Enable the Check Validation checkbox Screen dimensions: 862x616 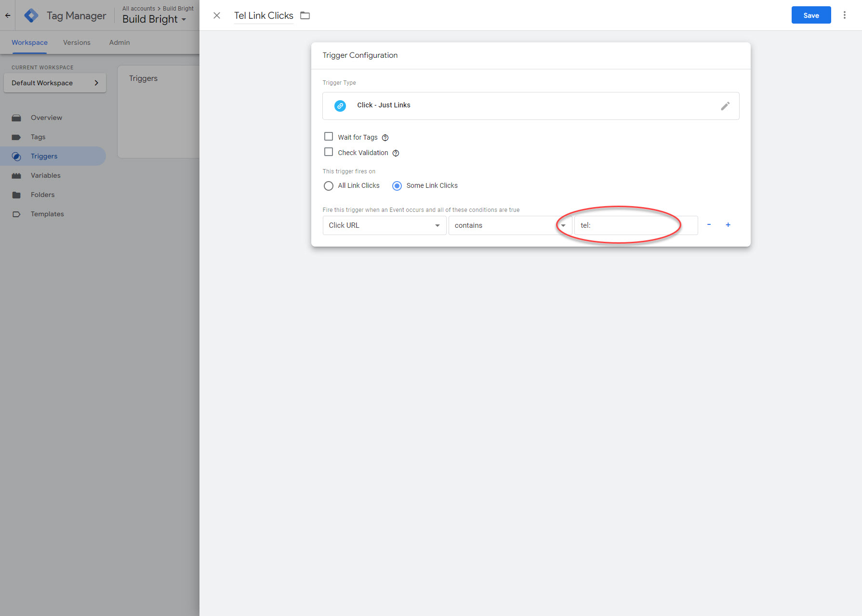[329, 152]
